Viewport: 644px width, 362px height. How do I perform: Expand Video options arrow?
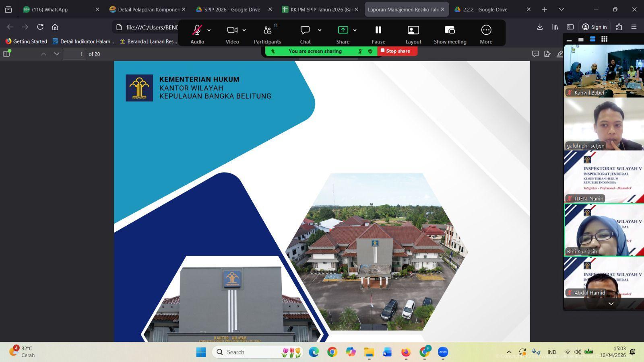coord(244,30)
